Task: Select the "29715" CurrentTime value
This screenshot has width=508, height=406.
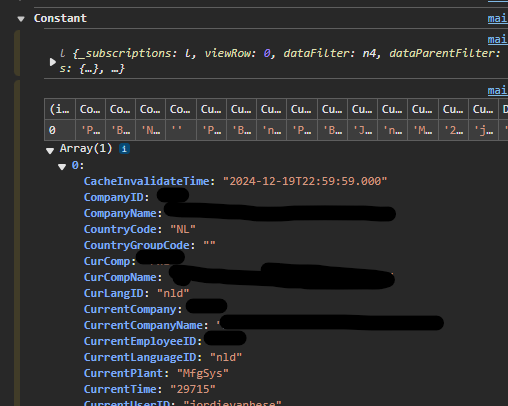Action: coord(193,389)
